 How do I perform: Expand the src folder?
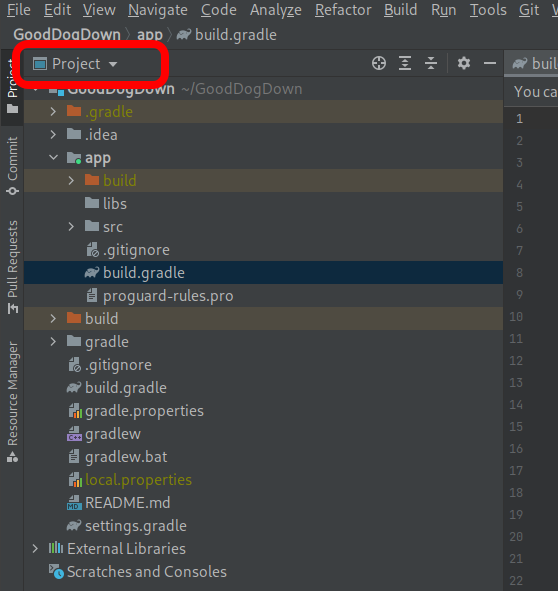point(71,227)
